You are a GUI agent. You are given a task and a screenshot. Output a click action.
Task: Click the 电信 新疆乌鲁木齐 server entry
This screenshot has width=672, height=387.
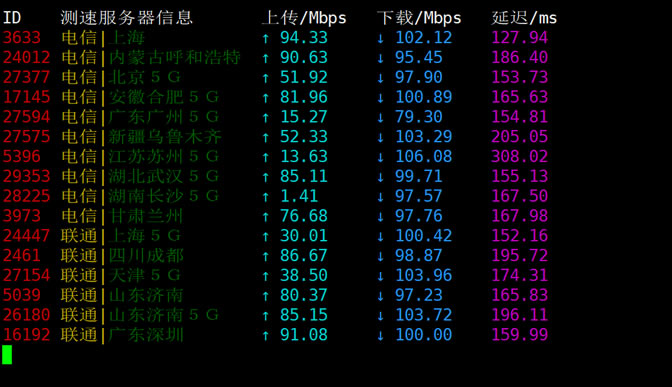click(141, 137)
